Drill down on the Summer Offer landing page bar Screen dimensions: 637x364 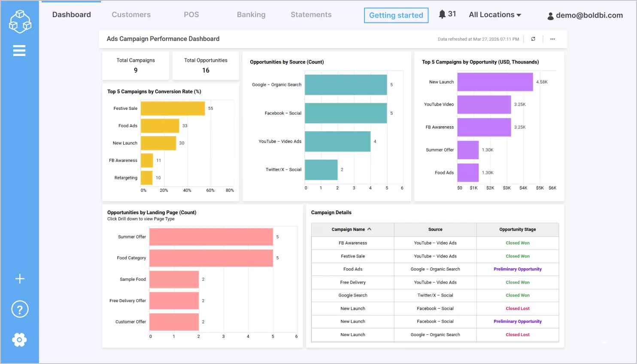tap(210, 237)
